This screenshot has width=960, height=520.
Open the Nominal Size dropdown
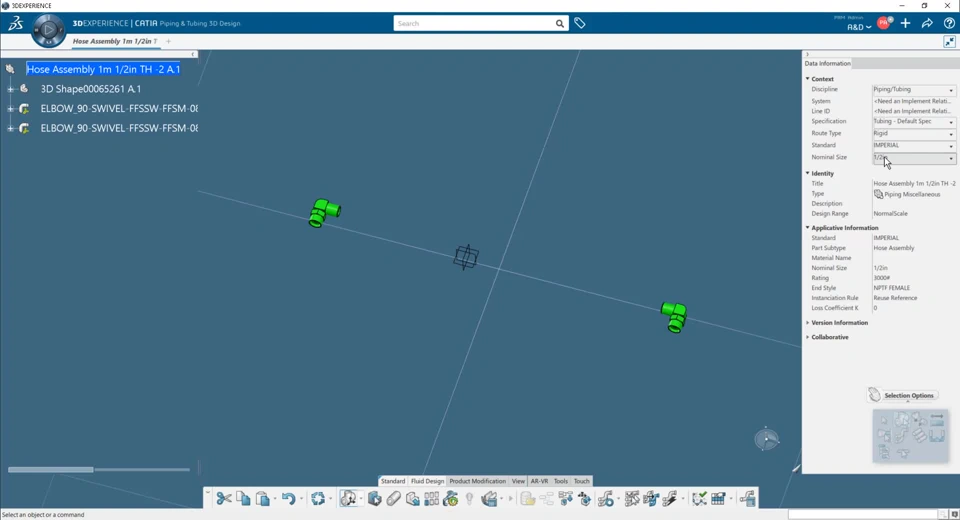coord(914,157)
